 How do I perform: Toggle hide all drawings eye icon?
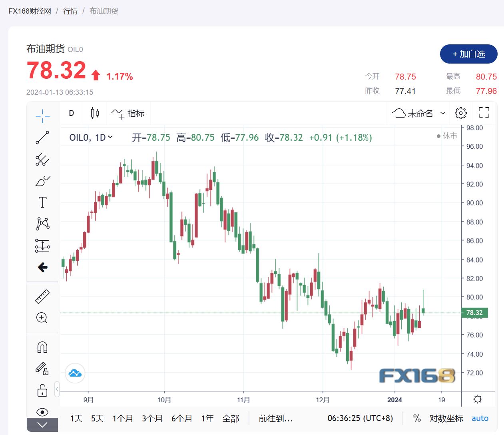[42, 412]
